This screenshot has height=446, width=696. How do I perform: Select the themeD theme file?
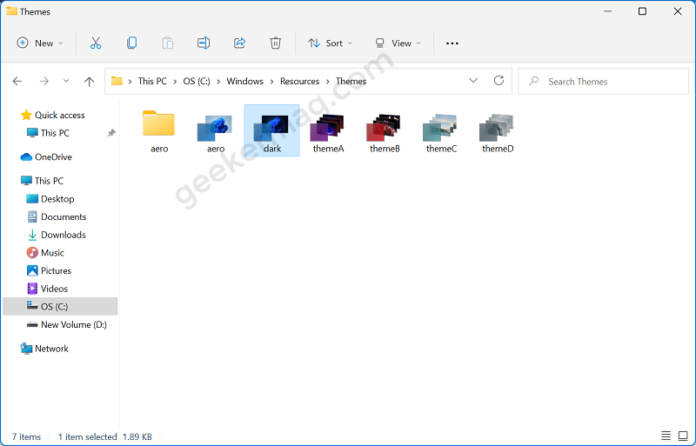click(x=498, y=133)
